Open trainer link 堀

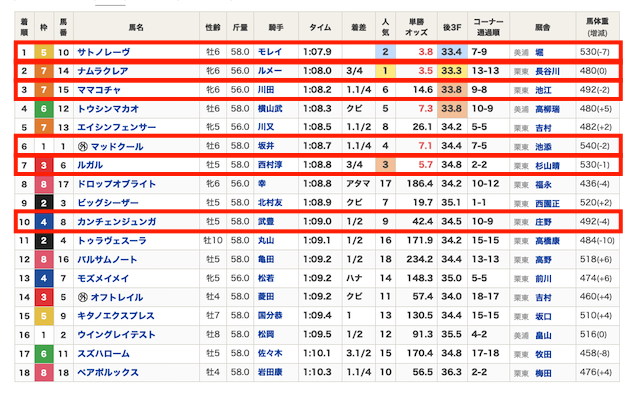click(539, 52)
